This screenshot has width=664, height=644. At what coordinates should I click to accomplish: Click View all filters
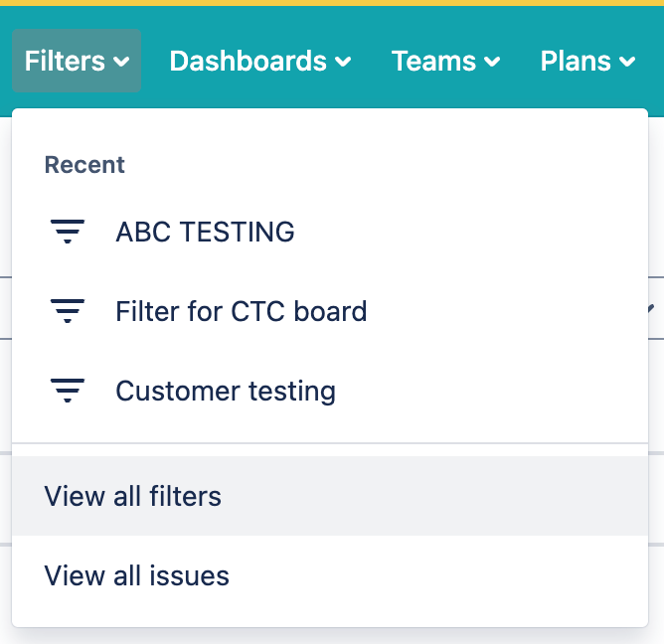(133, 496)
